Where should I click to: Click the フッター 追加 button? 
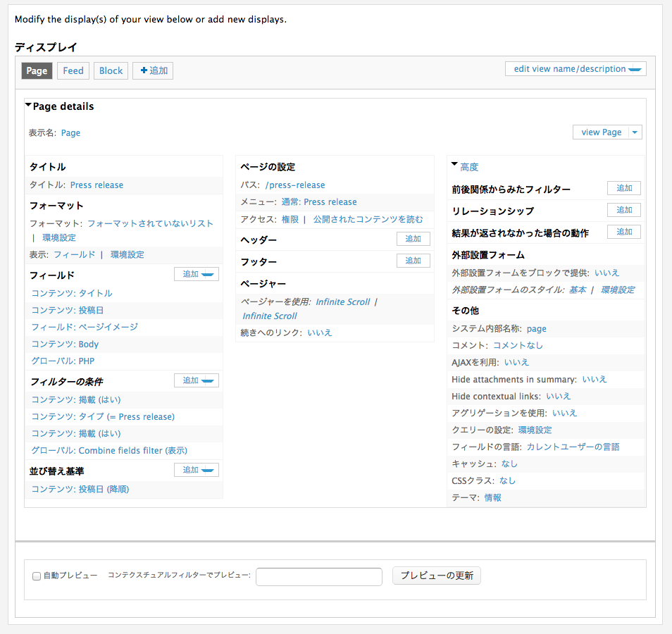[x=413, y=260]
